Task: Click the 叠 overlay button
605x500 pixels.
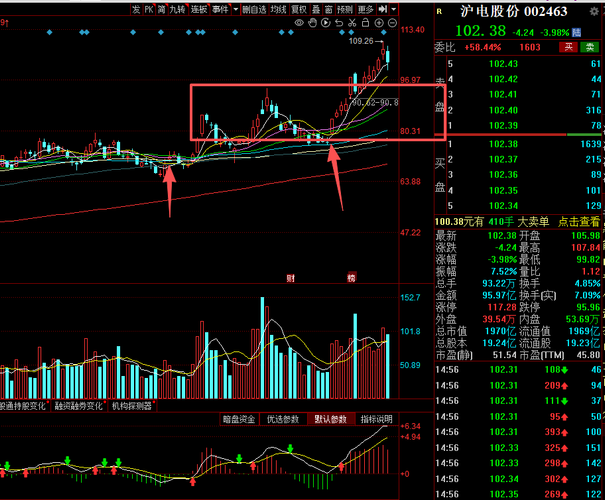Action: coord(316,9)
